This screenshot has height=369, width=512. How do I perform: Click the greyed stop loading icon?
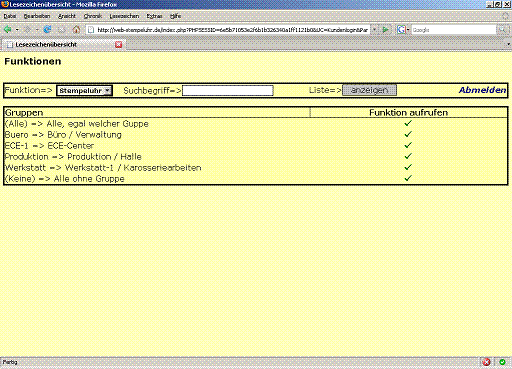[x=62, y=30]
